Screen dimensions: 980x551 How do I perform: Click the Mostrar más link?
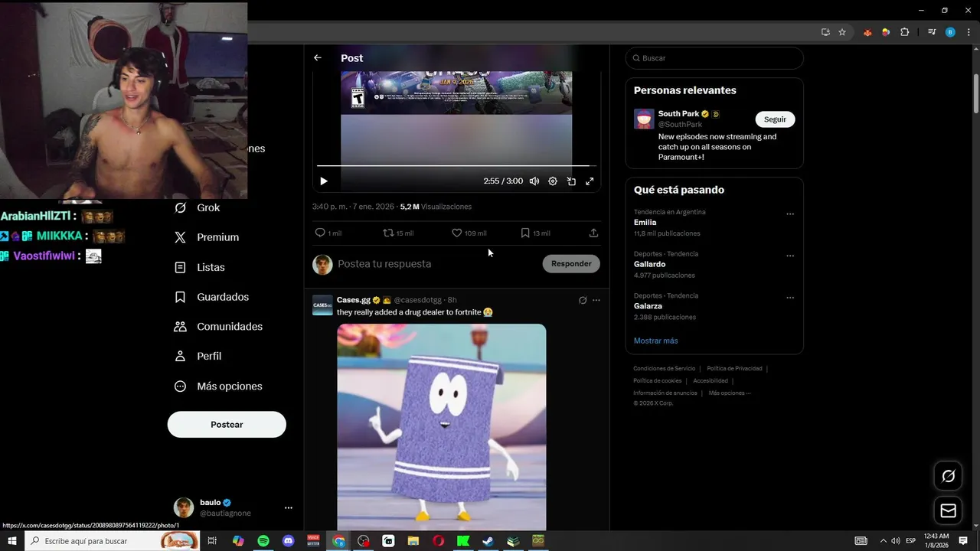pyautogui.click(x=656, y=341)
